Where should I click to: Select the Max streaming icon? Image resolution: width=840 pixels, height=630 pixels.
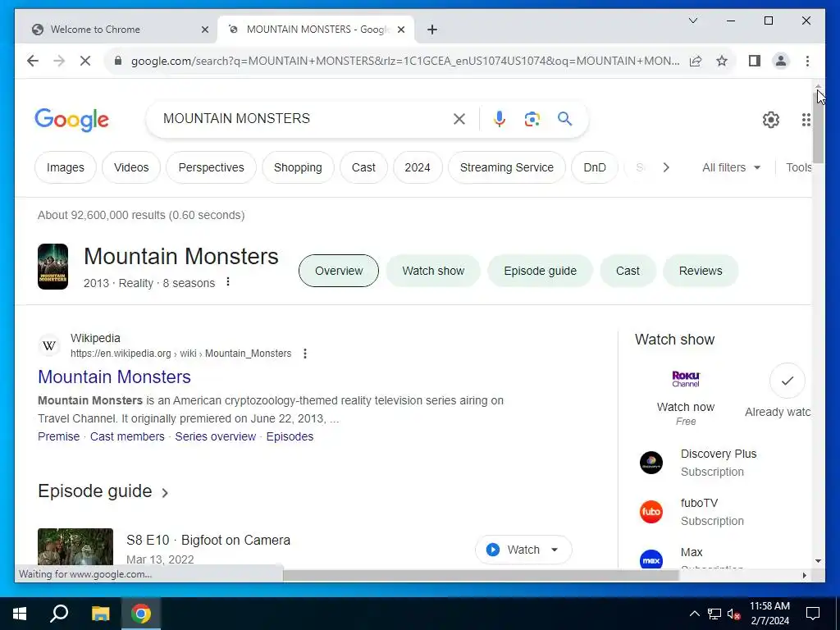point(651,559)
